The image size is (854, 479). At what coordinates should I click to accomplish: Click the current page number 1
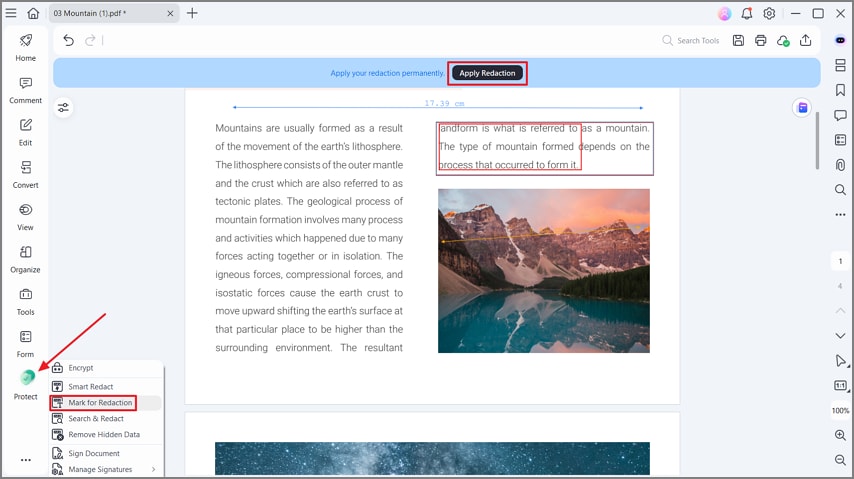click(840, 261)
